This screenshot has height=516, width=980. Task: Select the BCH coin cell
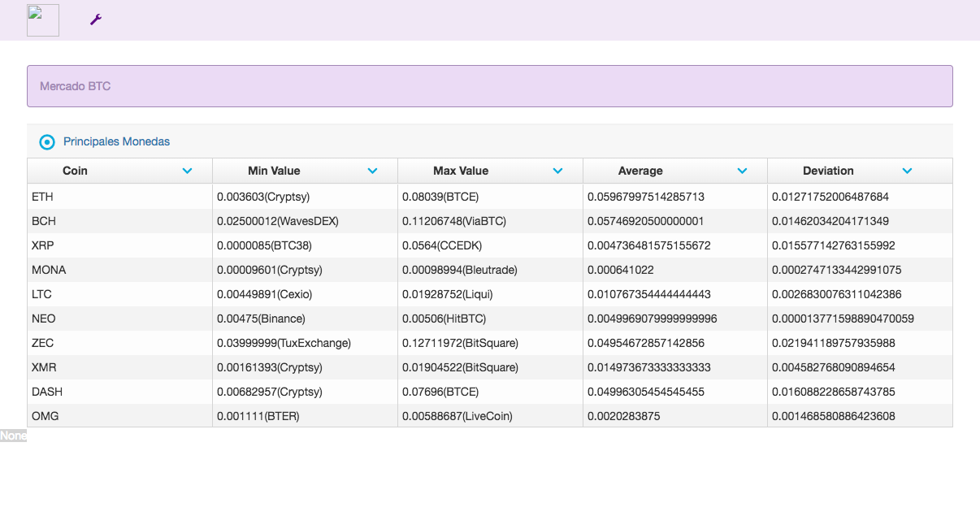pos(119,221)
